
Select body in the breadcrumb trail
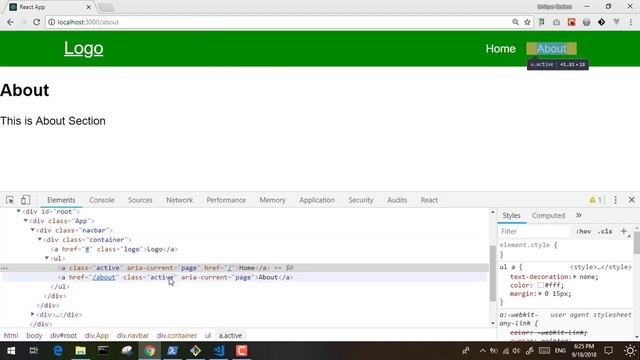click(x=34, y=336)
